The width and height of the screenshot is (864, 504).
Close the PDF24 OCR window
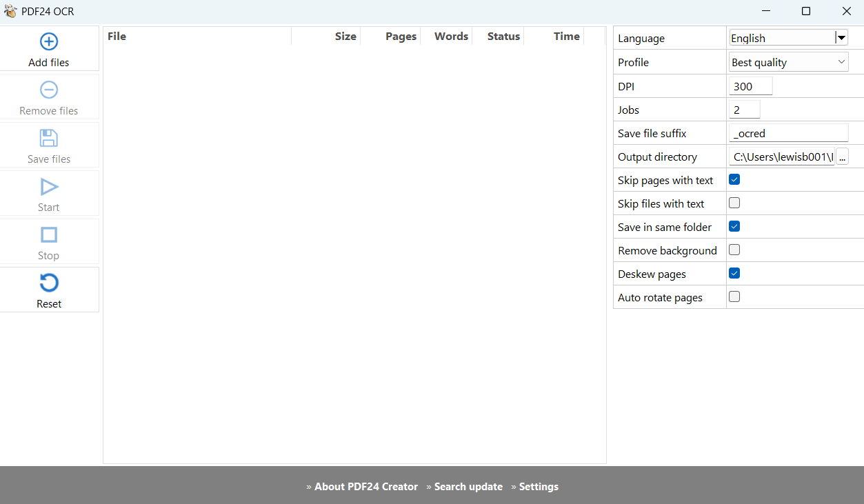tap(846, 11)
